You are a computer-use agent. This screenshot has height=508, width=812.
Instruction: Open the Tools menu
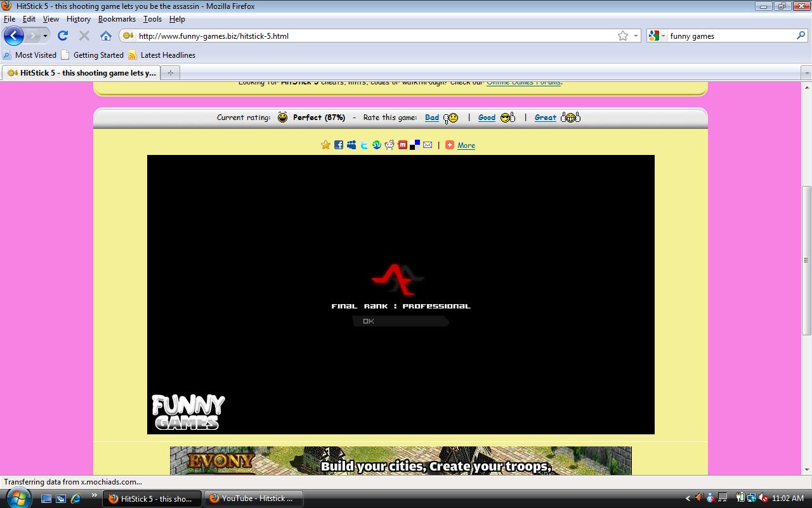pyautogui.click(x=152, y=19)
